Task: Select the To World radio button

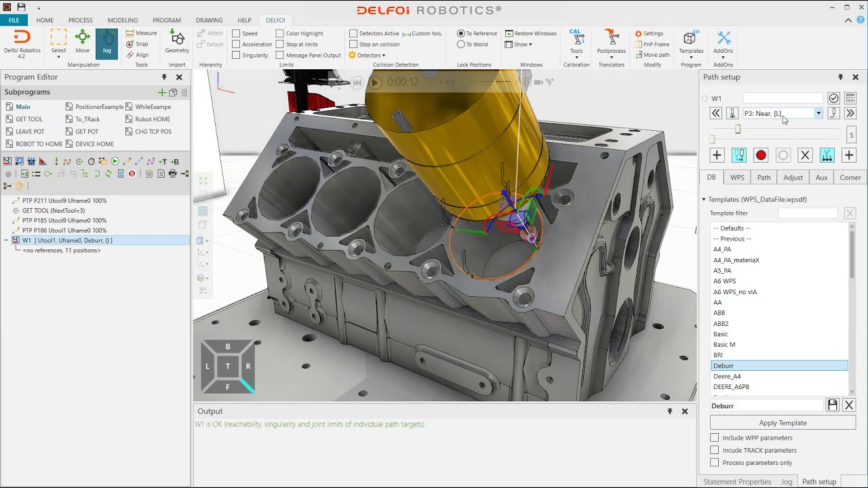Action: (461, 44)
